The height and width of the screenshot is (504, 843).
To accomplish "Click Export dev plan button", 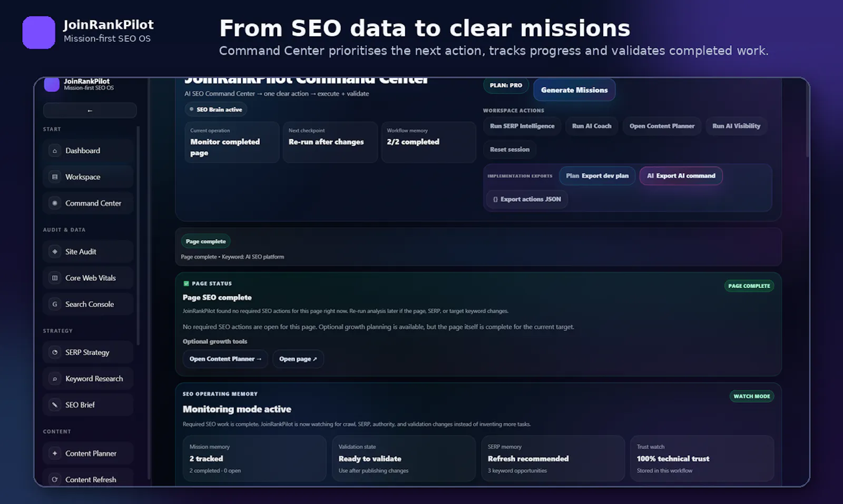I will (597, 176).
